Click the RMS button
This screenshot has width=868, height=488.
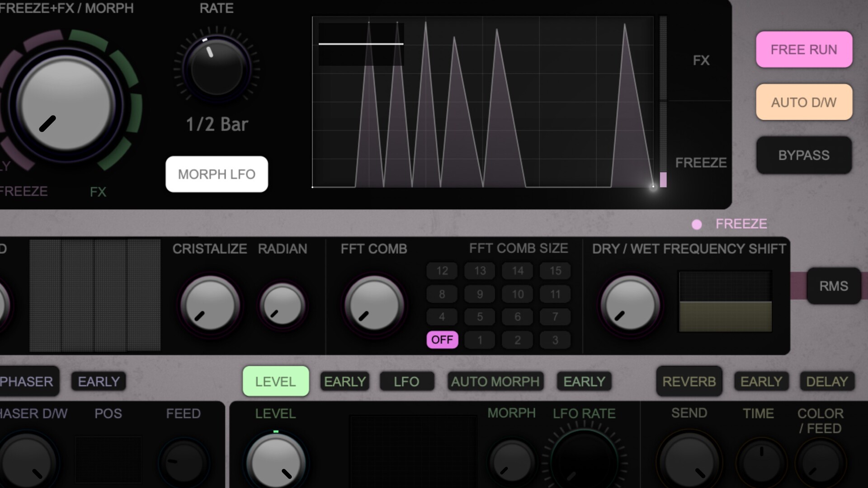833,286
